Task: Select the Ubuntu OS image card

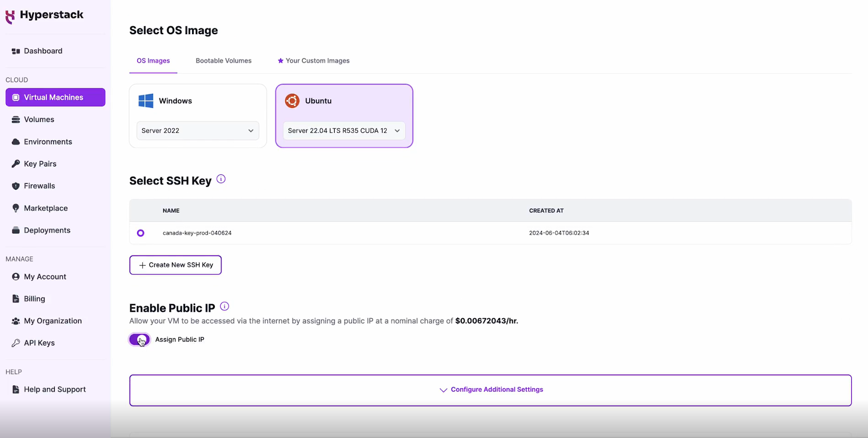Action: click(344, 115)
